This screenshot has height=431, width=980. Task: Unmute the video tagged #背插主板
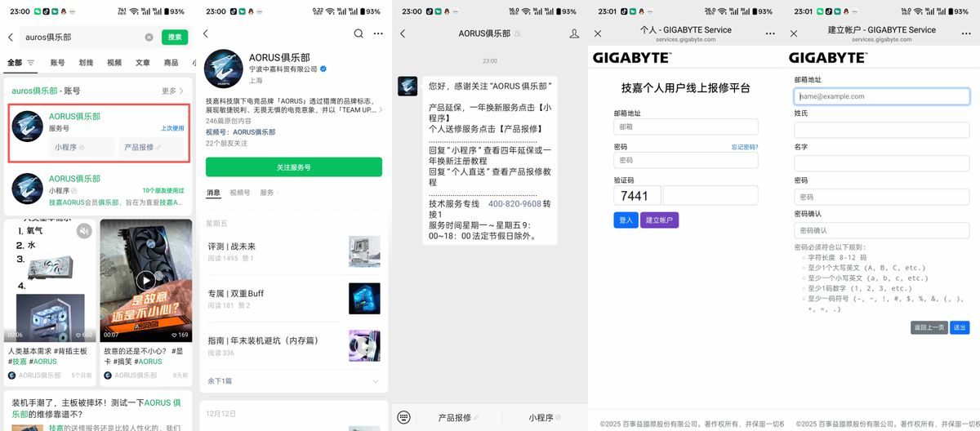click(83, 231)
